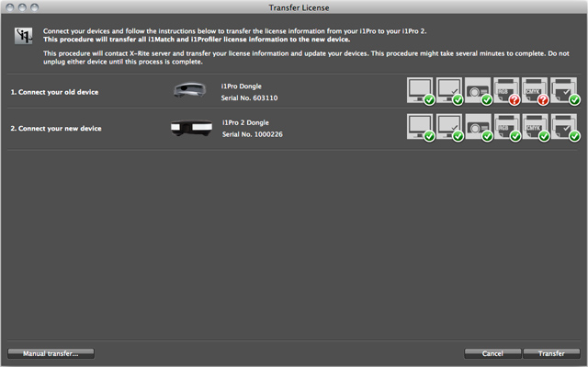Zoom the Transfer License window
Image resolution: width=588 pixels, height=367 pixels.
click(35, 7)
